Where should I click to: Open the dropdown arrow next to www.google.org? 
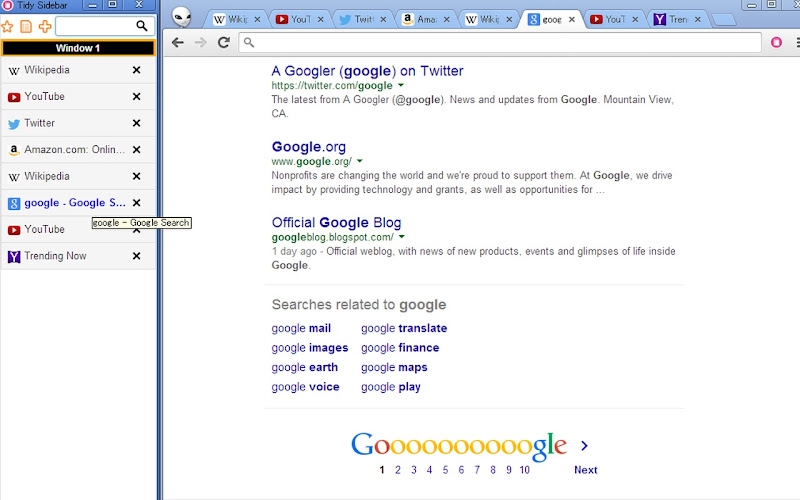(x=360, y=161)
